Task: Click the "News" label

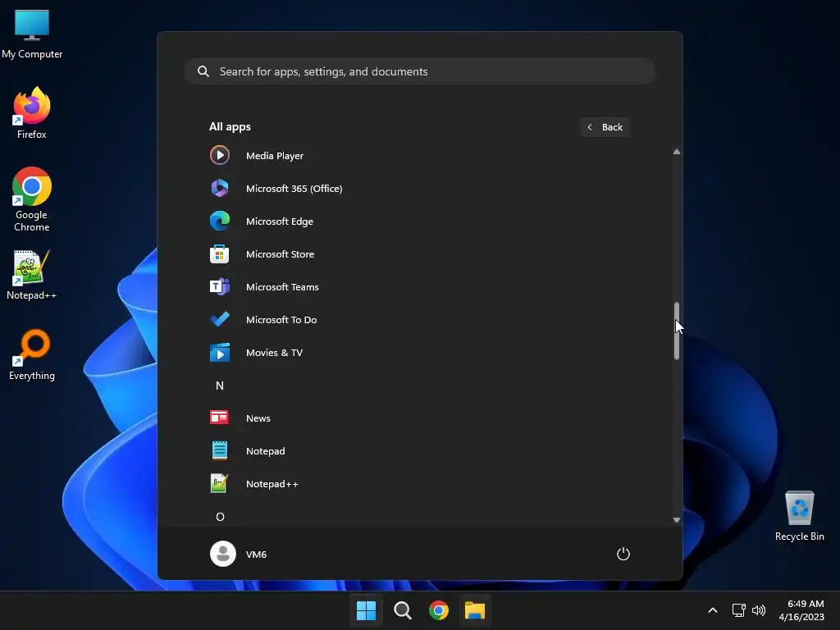Action: click(x=258, y=418)
